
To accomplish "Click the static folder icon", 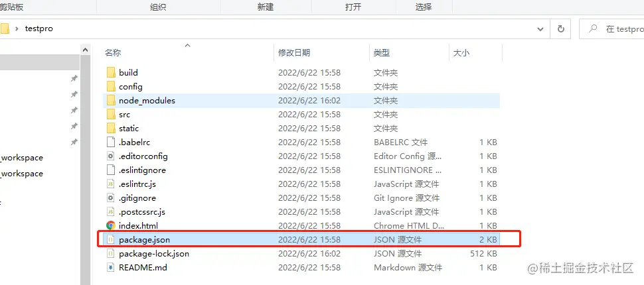I will [111, 129].
